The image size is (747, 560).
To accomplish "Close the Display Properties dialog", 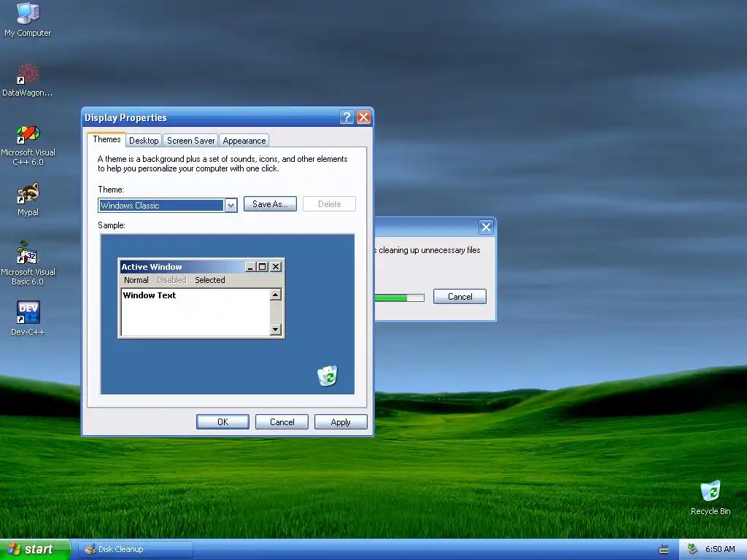I will [x=363, y=117].
